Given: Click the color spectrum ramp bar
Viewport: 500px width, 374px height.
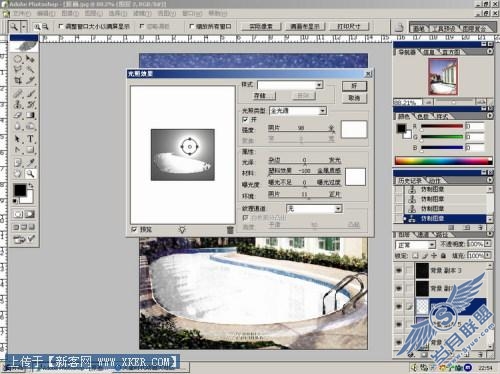Looking at the screenshot, I should (443, 161).
